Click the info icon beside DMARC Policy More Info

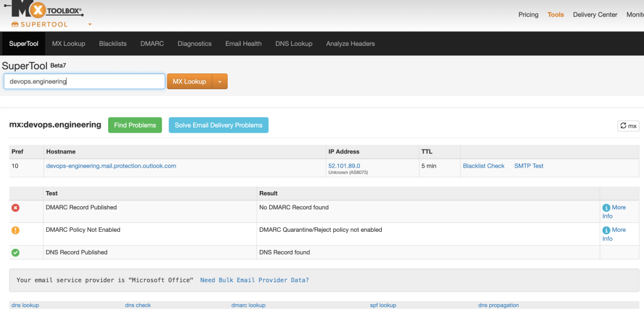pos(606,230)
